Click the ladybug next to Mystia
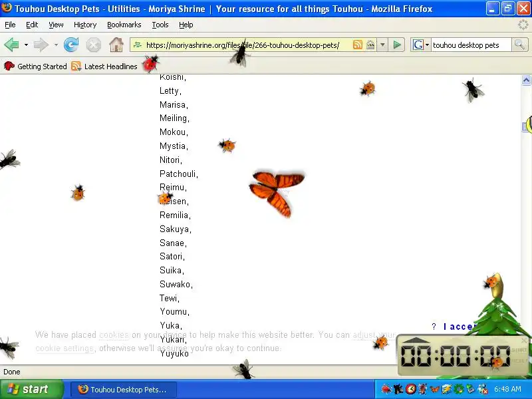Image resolution: width=532 pixels, height=399 pixels. click(227, 145)
